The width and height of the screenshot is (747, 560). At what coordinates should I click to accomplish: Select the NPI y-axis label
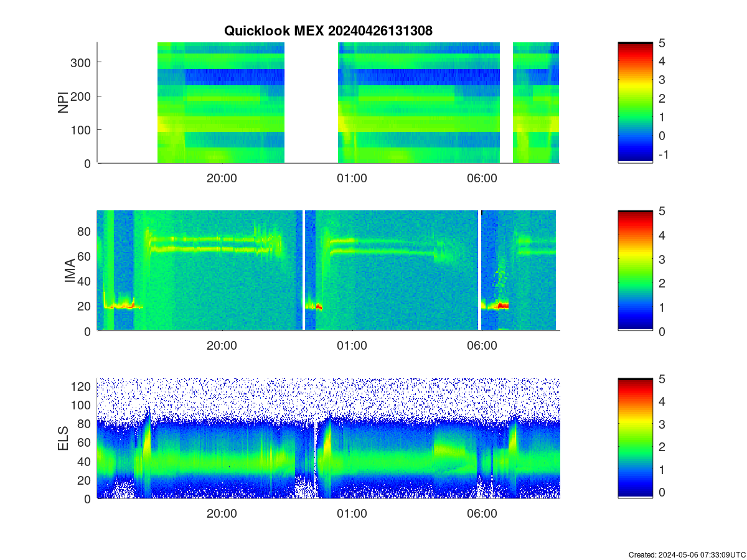[x=63, y=103]
